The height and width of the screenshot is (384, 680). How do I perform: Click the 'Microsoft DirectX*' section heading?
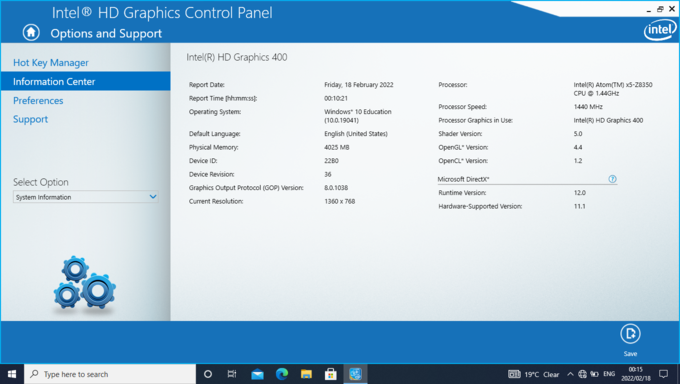pos(463,179)
